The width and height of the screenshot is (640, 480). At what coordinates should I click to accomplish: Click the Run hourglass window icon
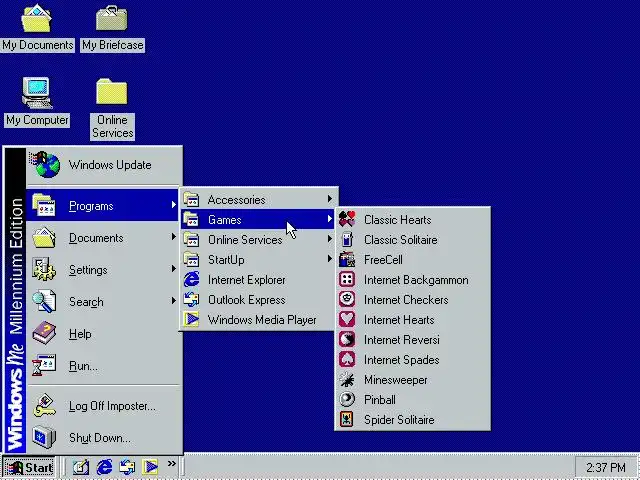coord(44,366)
